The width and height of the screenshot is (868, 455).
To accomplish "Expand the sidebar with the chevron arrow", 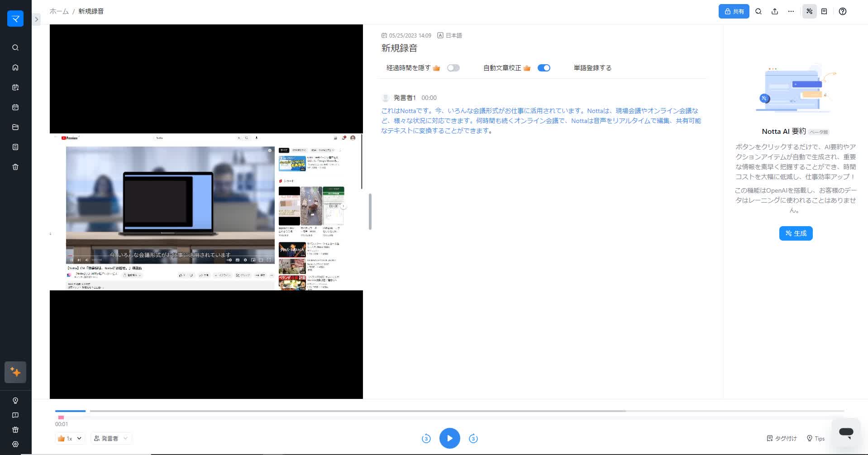I will tap(37, 19).
